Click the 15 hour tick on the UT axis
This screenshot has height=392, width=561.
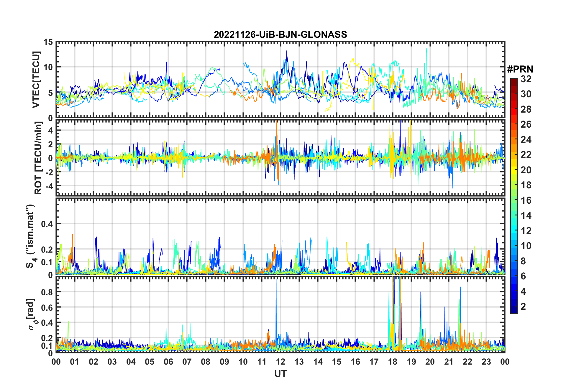click(337, 362)
